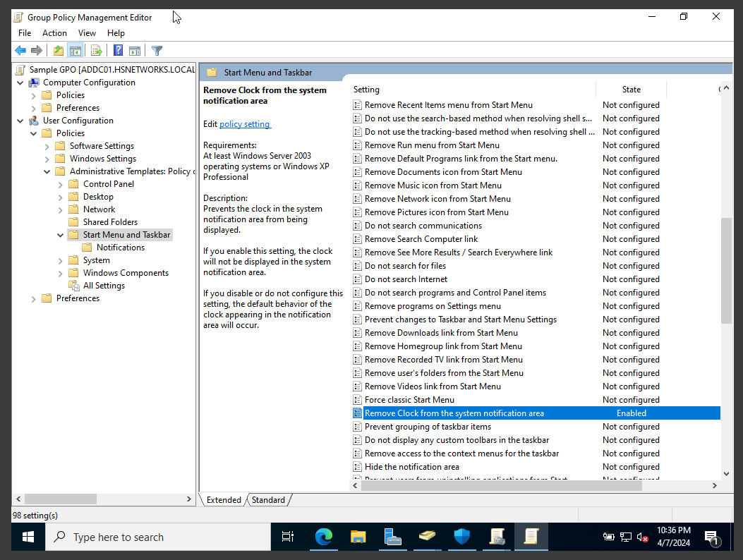
Task: Collapse the User Configuration tree node
Action: [x=21, y=120]
